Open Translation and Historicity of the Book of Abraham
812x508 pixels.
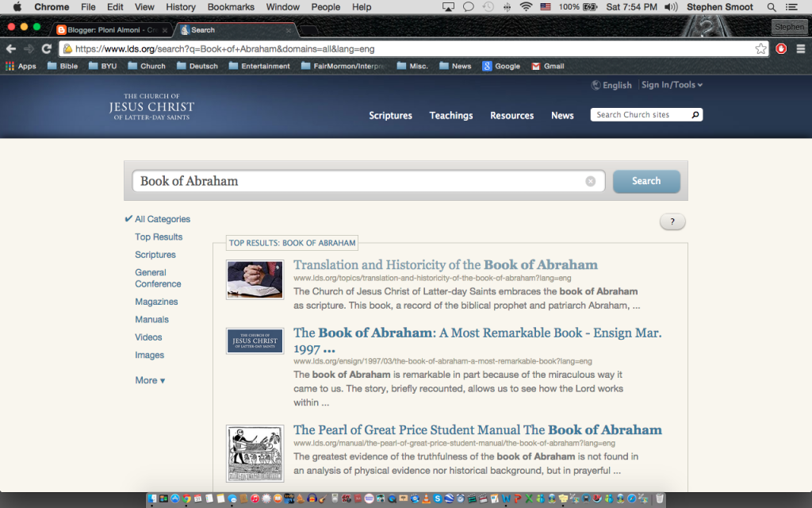[x=446, y=264]
